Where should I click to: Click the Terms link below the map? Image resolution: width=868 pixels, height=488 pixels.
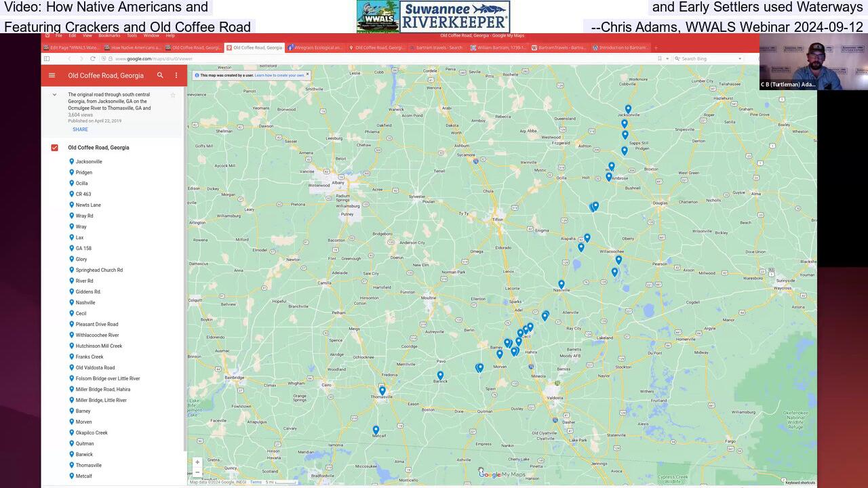pos(256,482)
